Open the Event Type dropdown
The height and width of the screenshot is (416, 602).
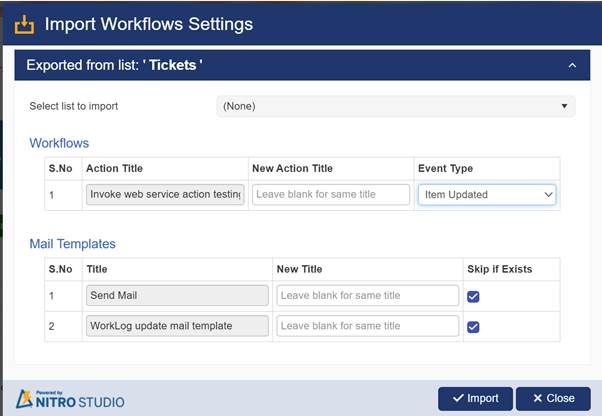486,195
